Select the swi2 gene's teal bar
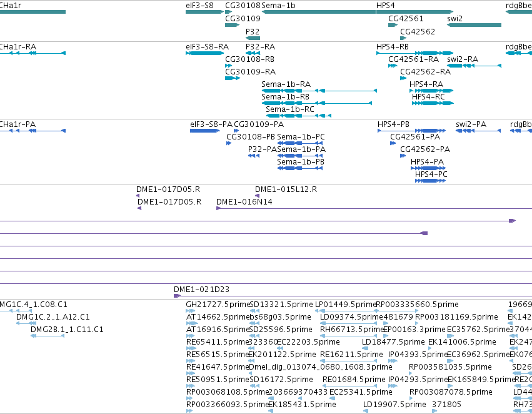 coord(474,25)
